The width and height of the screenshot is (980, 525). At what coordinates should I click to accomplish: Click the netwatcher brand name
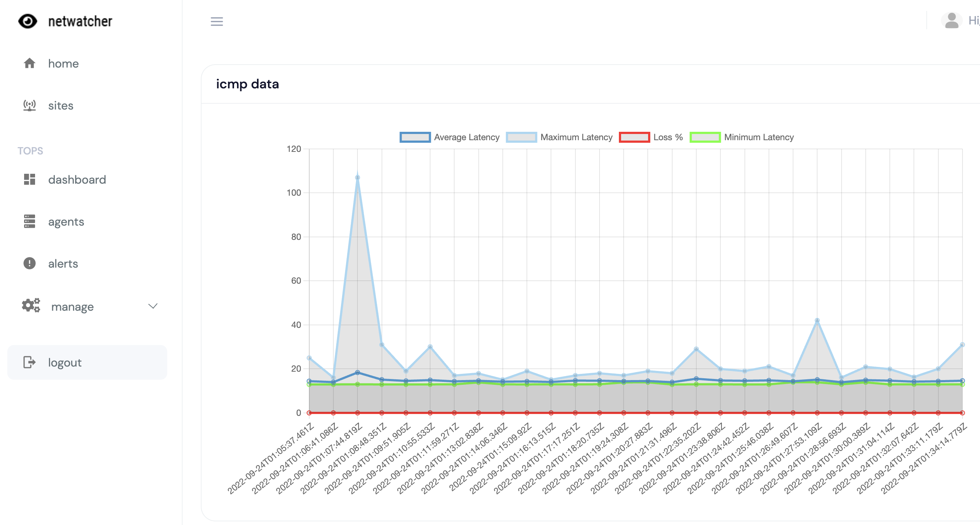pos(80,21)
